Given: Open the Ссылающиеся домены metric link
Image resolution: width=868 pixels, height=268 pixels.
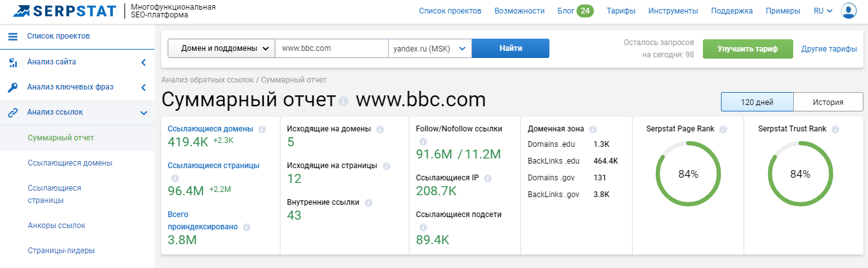Looking at the screenshot, I should (210, 129).
